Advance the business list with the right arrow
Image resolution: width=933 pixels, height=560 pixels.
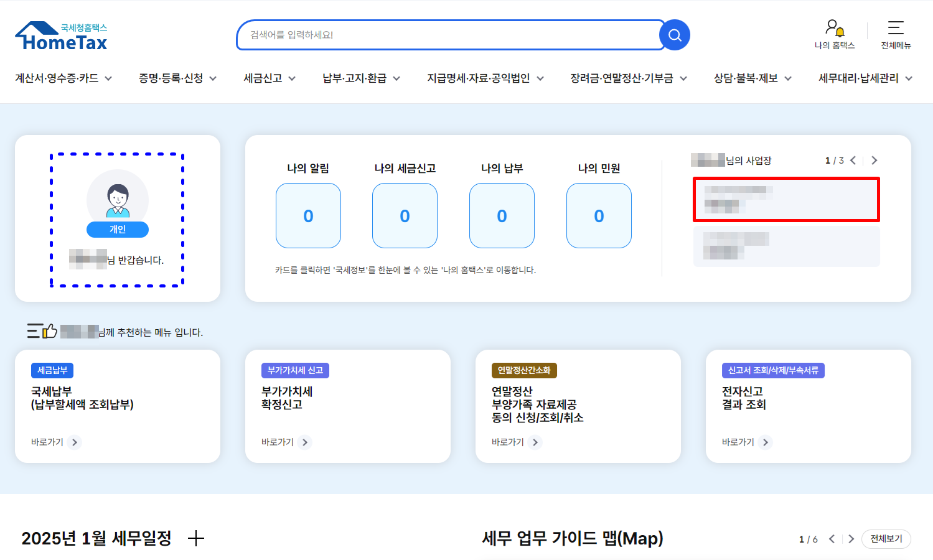point(874,160)
